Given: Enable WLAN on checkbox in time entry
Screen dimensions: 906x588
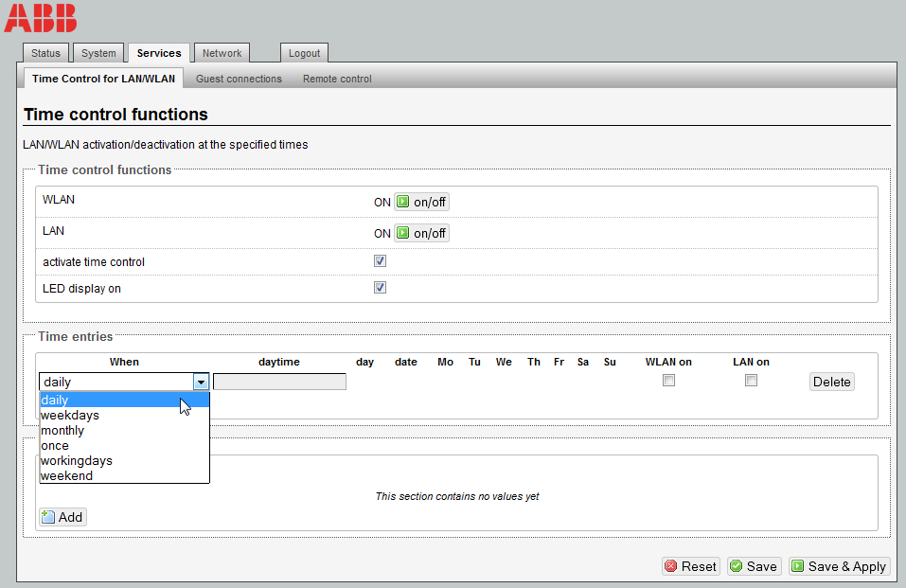Looking at the screenshot, I should (x=668, y=381).
